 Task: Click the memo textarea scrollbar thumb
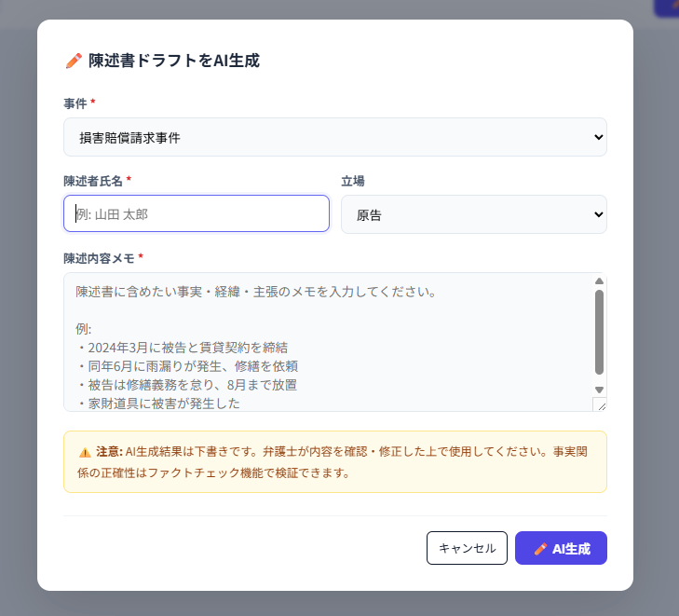click(x=599, y=331)
